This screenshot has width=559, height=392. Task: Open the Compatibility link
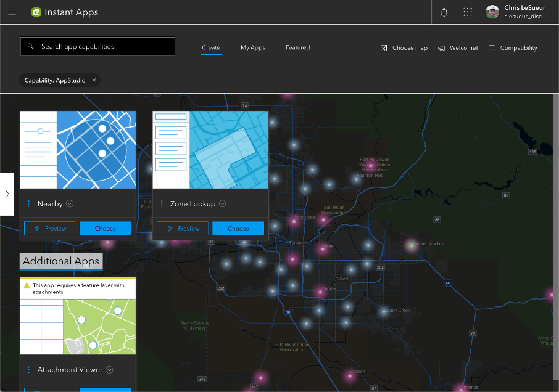pyautogui.click(x=513, y=48)
